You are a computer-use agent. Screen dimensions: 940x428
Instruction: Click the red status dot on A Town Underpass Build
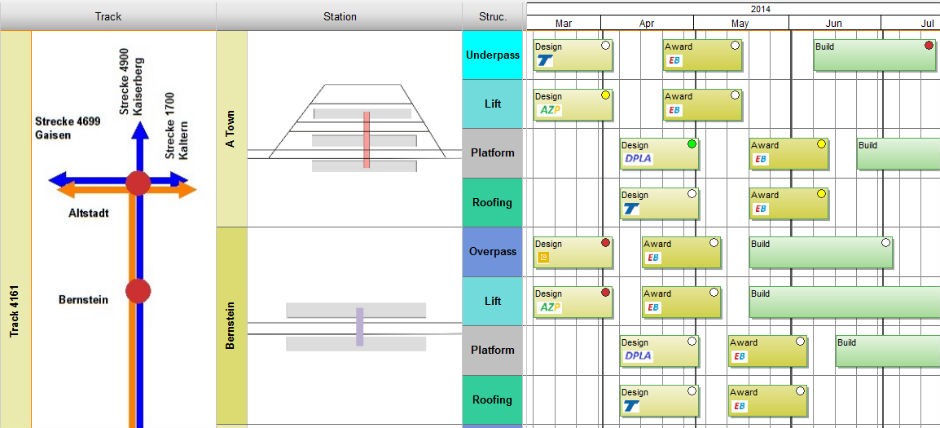pos(929,46)
